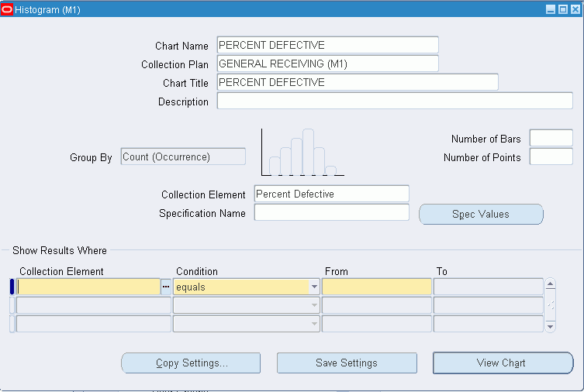Click Group By Count (Occurrence) field

click(183, 156)
